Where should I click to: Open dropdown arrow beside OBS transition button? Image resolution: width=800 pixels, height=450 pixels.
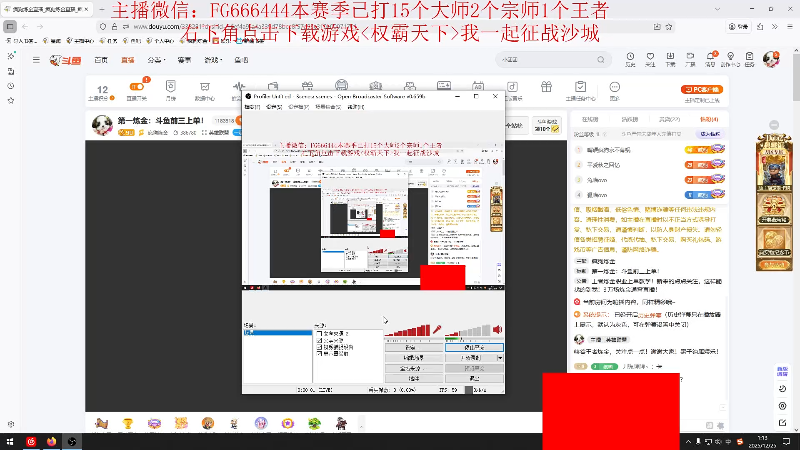pyautogui.click(x=500, y=358)
